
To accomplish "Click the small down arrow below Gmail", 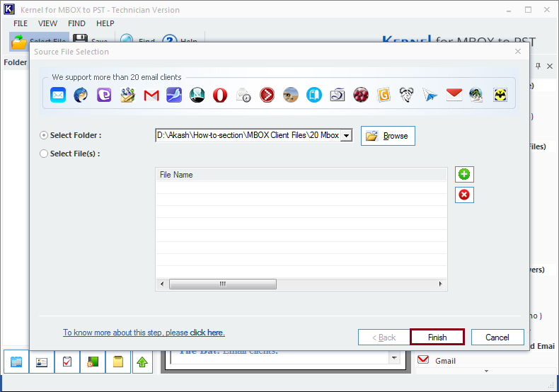I will click(x=486, y=371).
